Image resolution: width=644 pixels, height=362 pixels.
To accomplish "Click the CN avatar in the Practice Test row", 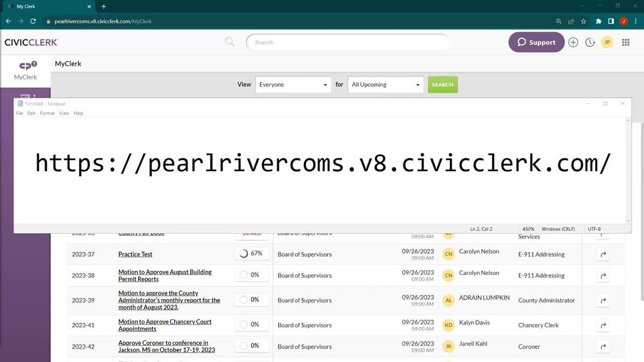I will tap(449, 254).
